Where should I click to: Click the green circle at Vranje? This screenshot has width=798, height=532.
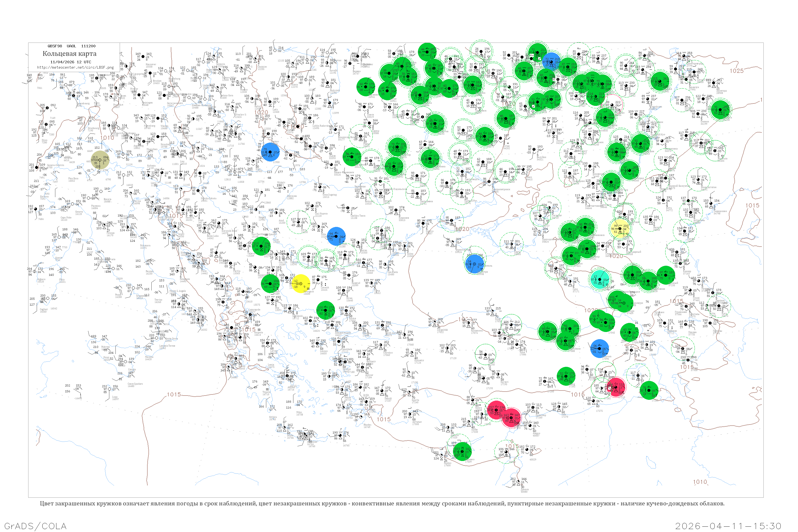(x=270, y=284)
